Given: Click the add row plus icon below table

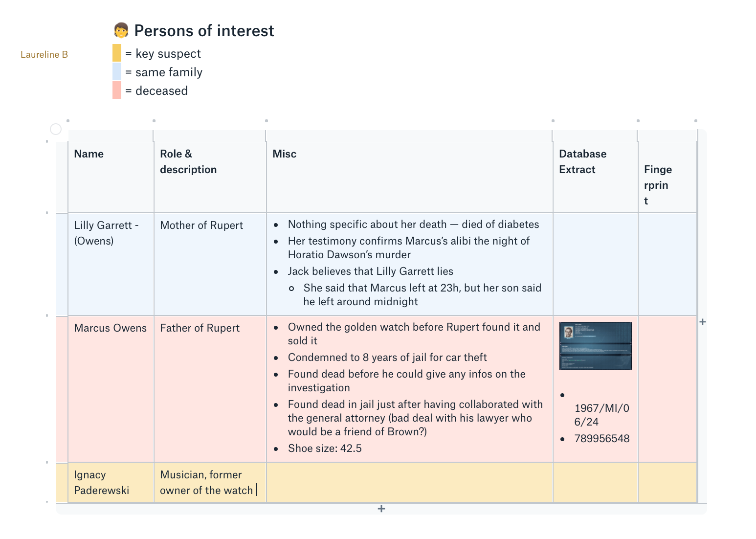Looking at the screenshot, I should click(x=381, y=509).
